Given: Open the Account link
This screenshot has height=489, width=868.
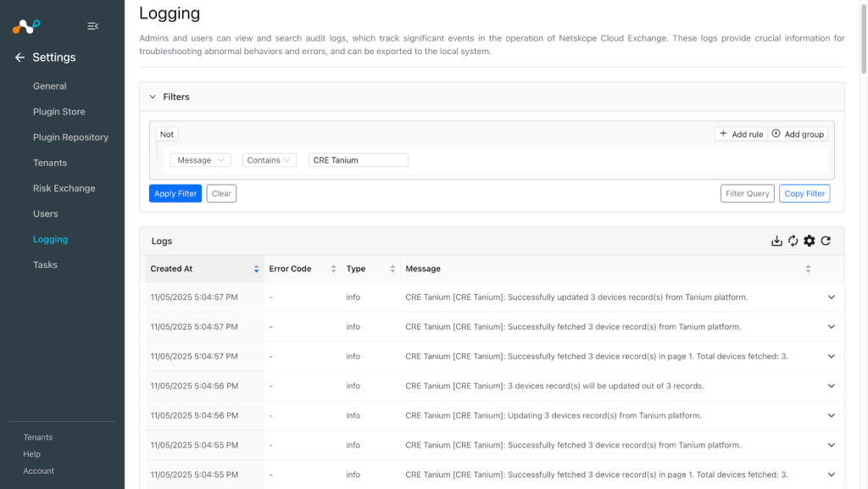Looking at the screenshot, I should pyautogui.click(x=39, y=470).
